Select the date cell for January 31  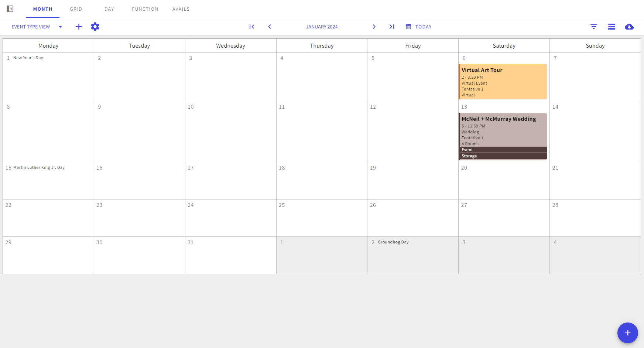click(230, 255)
